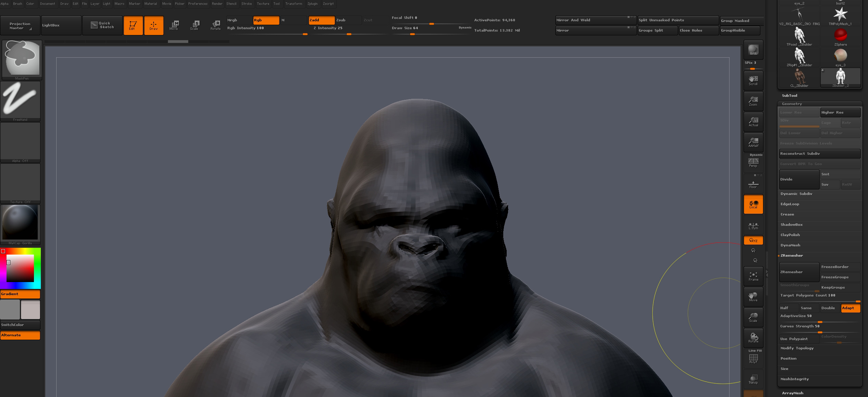Toggle PolyF polyframe display

pos(753,359)
